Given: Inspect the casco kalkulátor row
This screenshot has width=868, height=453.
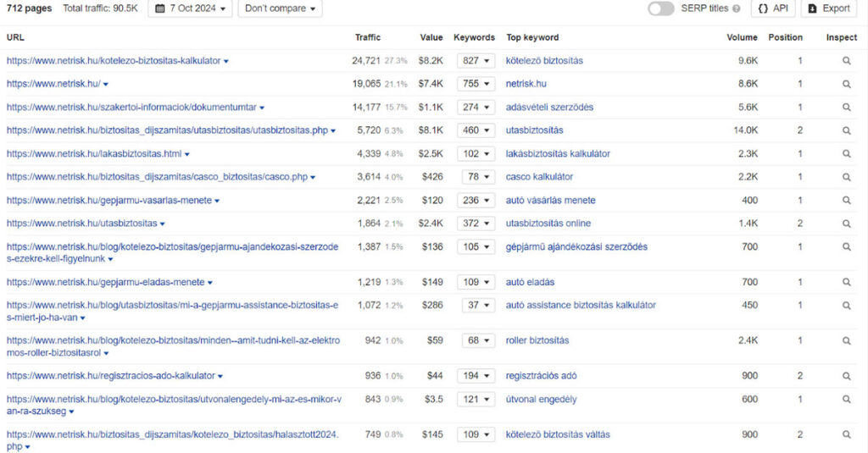Looking at the screenshot, I should (x=847, y=177).
